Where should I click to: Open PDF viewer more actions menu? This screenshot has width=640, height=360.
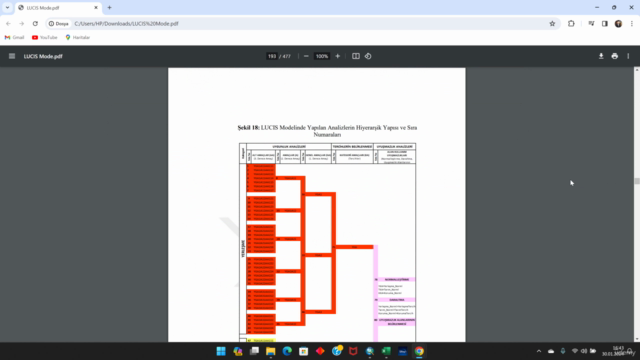[x=628, y=56]
